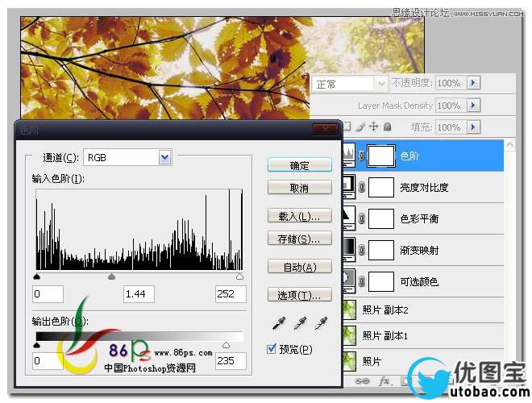Click output white slider triangle
Image resolution: width=532 pixels, height=403 pixels.
coord(226,345)
